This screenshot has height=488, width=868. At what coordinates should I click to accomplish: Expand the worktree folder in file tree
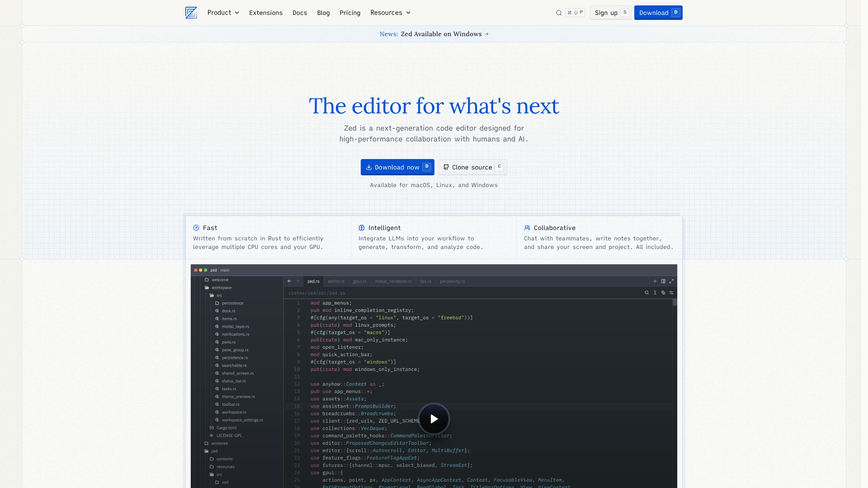tap(219, 443)
